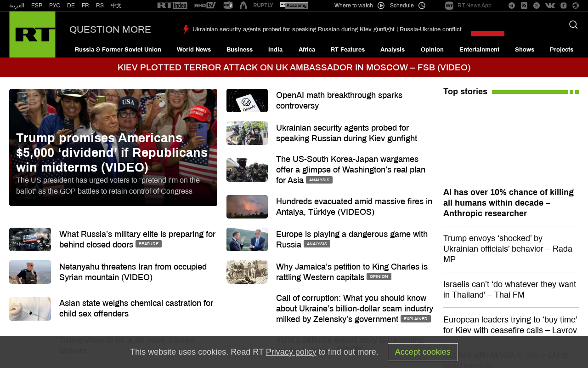The image size is (588, 368).
Task: Go to the Shows section
Action: click(x=525, y=50)
